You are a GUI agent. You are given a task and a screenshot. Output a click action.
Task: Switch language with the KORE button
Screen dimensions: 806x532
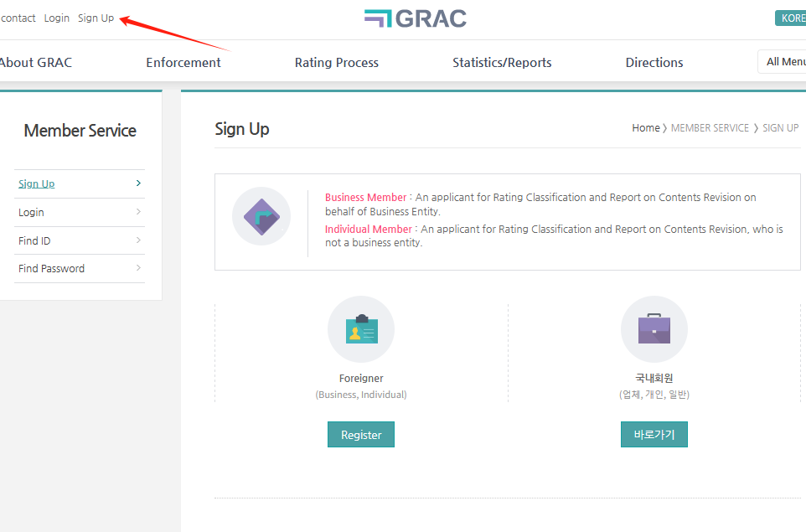(x=791, y=18)
